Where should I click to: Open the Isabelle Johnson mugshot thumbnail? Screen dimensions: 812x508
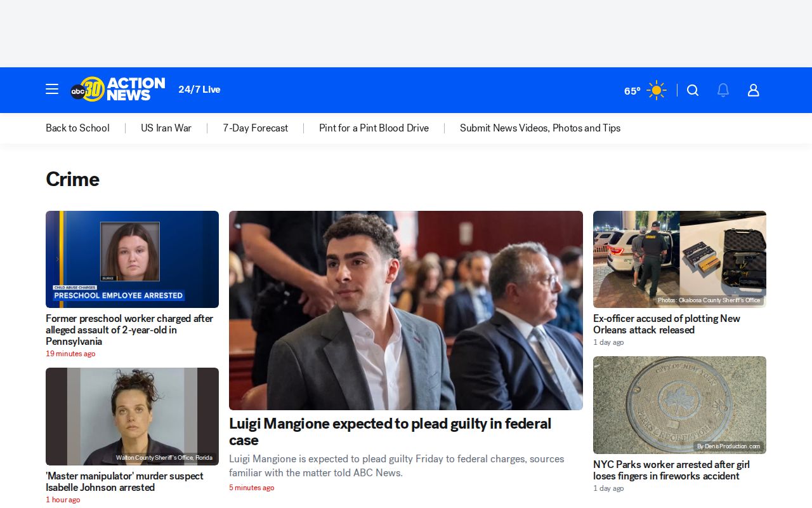[x=132, y=417]
